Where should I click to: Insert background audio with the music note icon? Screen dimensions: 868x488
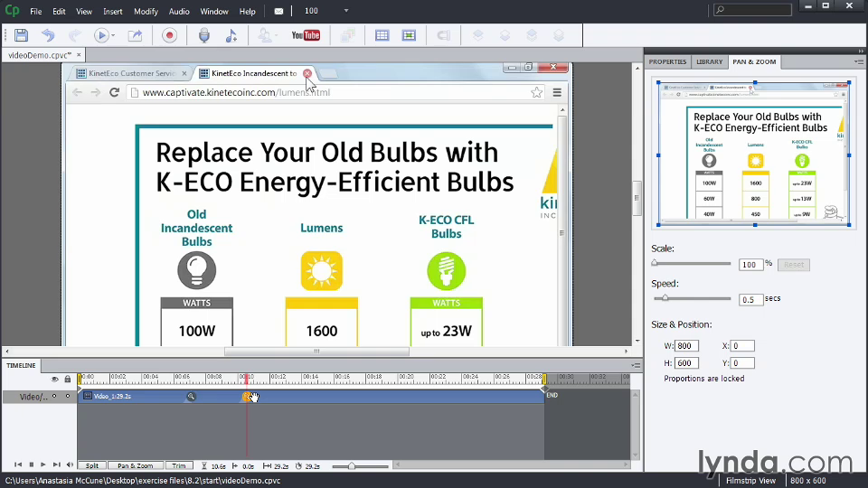click(231, 35)
